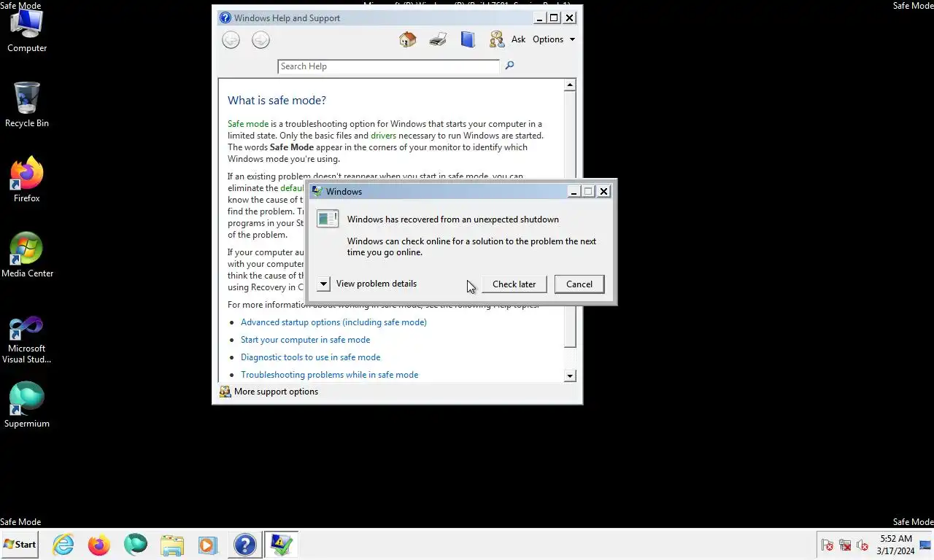Image resolution: width=934 pixels, height=560 pixels.
Task: Click the muted volume tray icon
Action: (862, 545)
